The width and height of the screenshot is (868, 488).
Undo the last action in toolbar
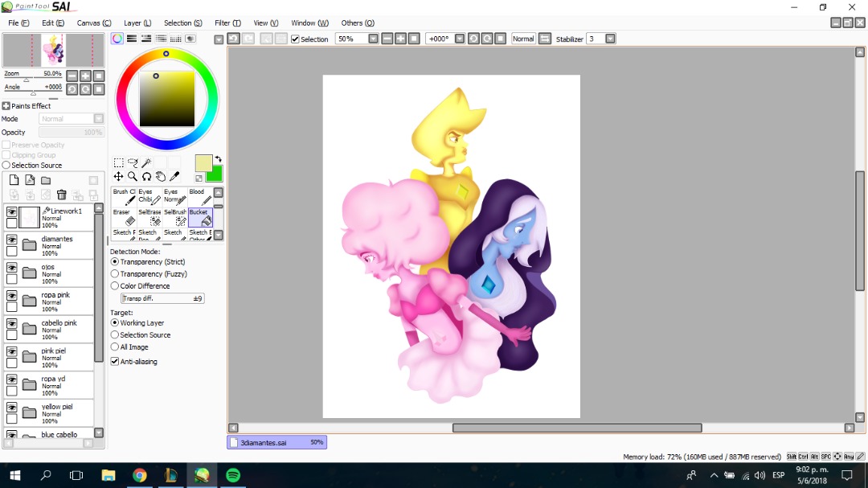click(234, 39)
